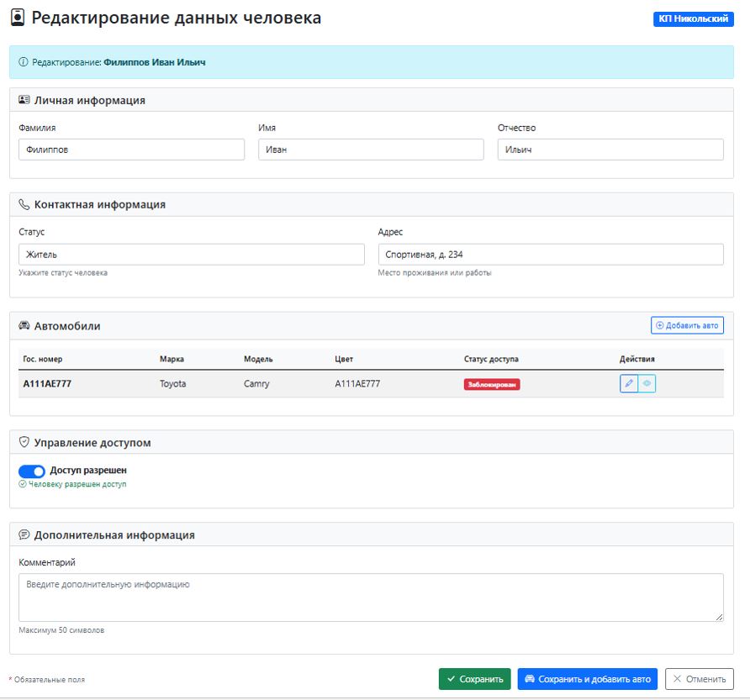The height and width of the screenshot is (700, 750).
Task: View the A111AE777 car via eye icon
Action: pos(647,383)
